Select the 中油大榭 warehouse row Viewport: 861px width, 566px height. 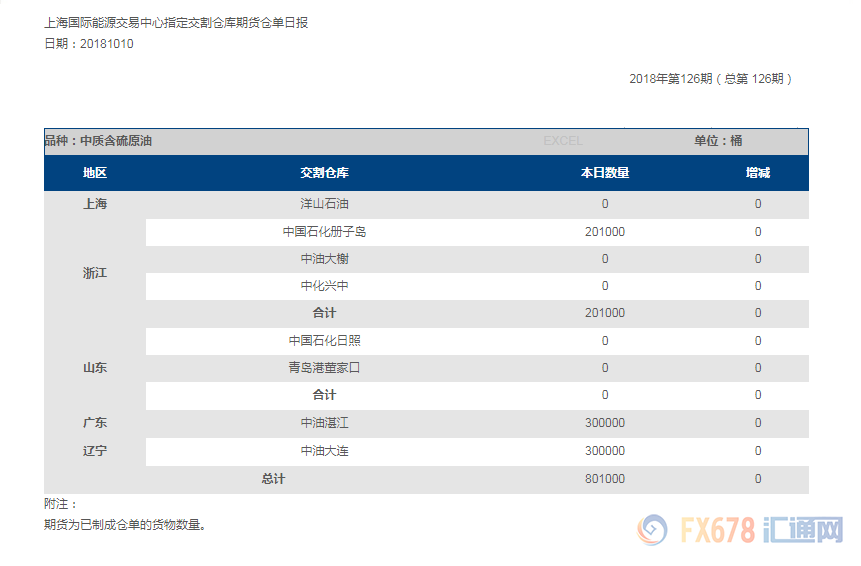tap(324, 259)
